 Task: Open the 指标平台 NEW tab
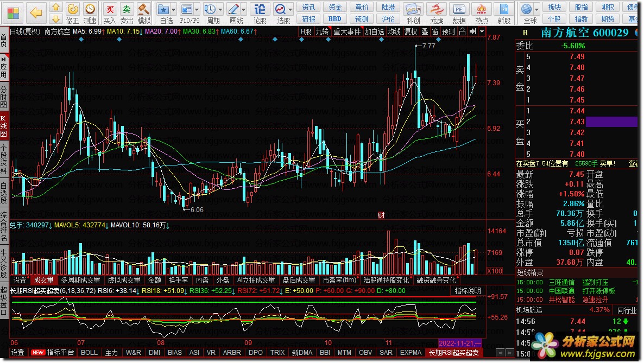coord(53,352)
